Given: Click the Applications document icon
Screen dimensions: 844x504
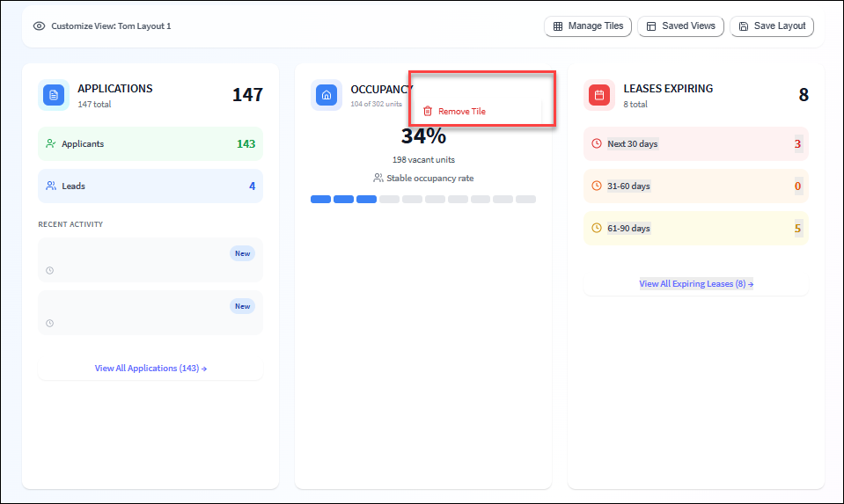Looking at the screenshot, I should pyautogui.click(x=54, y=95).
